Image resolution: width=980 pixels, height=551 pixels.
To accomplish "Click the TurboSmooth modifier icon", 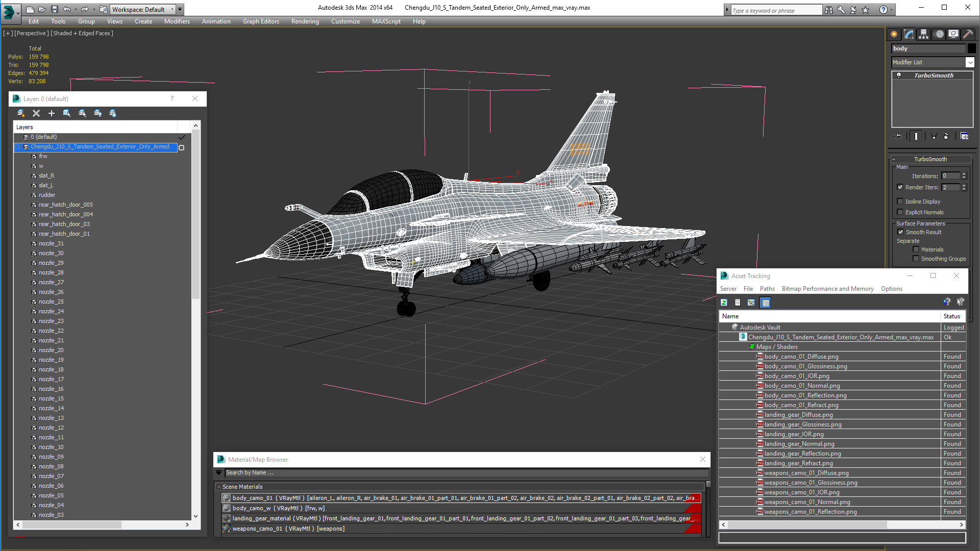I will 899,74.
